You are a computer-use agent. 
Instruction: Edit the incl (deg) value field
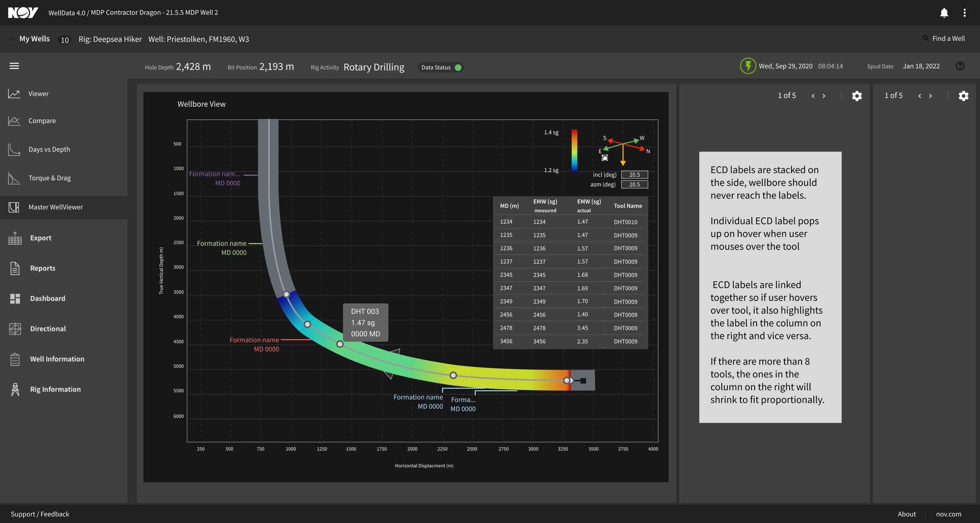635,175
